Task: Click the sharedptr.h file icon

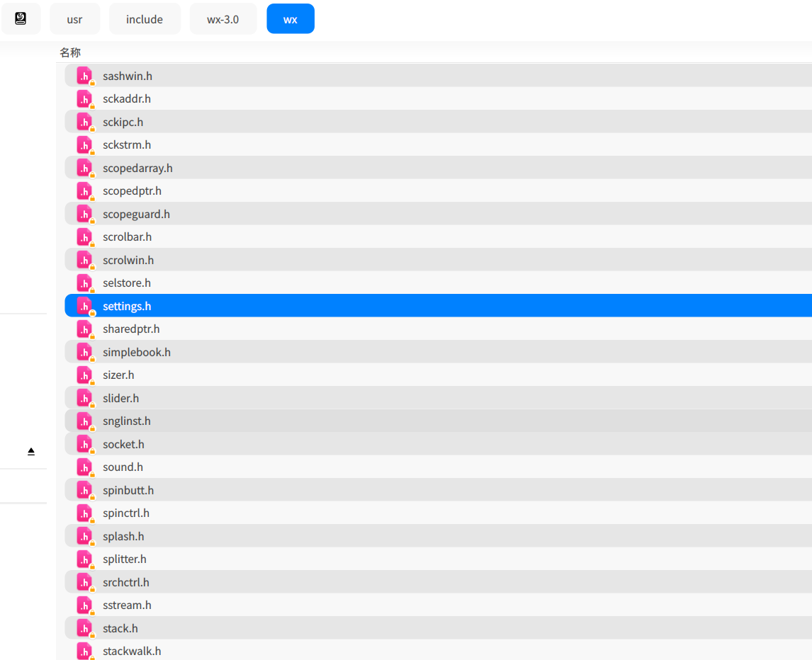Action: tap(85, 329)
